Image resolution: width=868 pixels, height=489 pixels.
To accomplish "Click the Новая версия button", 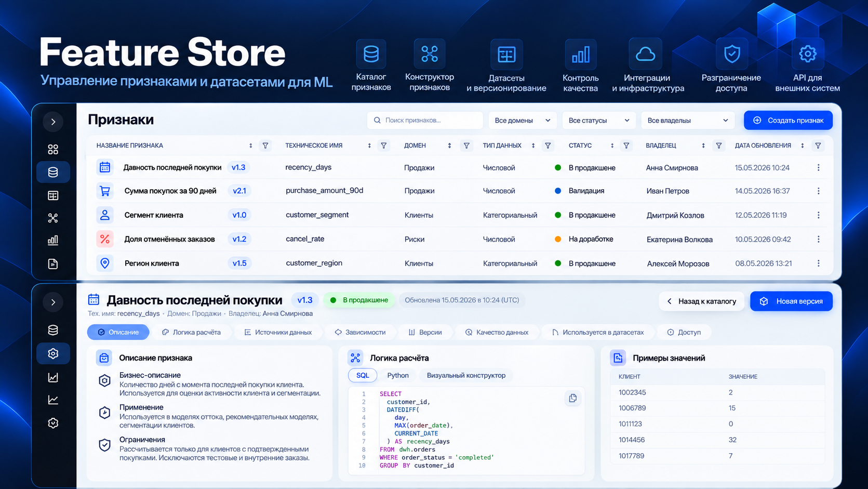I will [x=791, y=301].
